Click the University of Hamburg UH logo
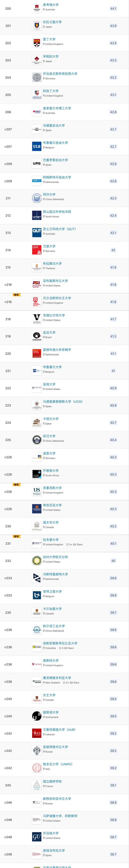The height and width of the screenshot is (868, 129). tap(37, 250)
